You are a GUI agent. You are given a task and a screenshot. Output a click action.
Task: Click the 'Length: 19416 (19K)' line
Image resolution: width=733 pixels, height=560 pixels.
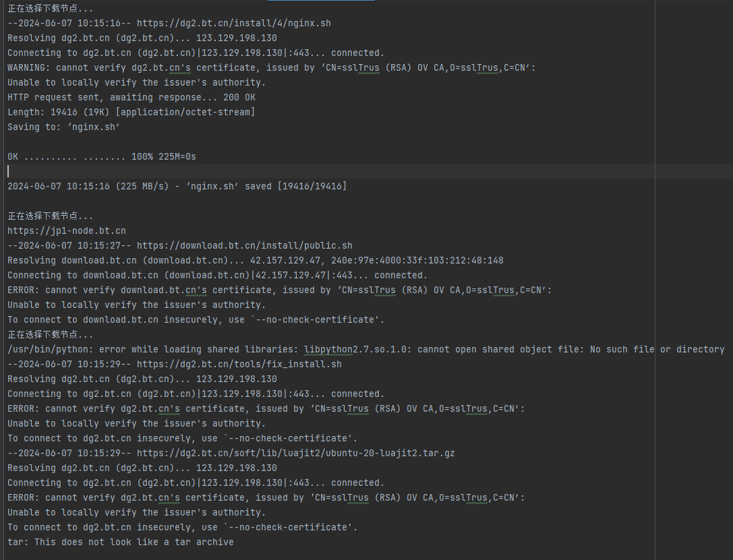[131, 112]
